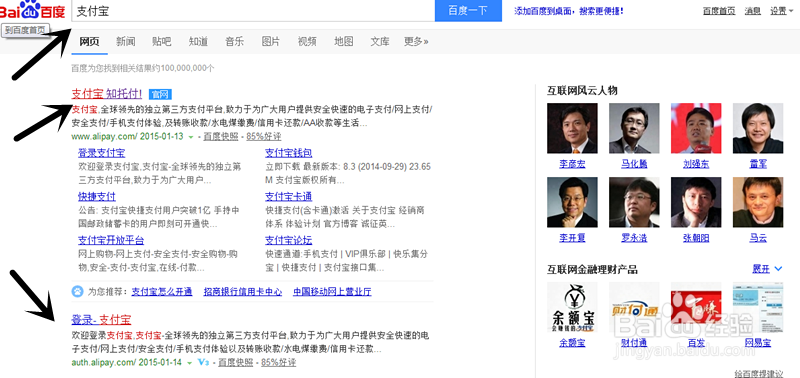Open the 快捷支付 sublink
Image resolution: width=800 pixels, height=378 pixels.
coord(97,196)
